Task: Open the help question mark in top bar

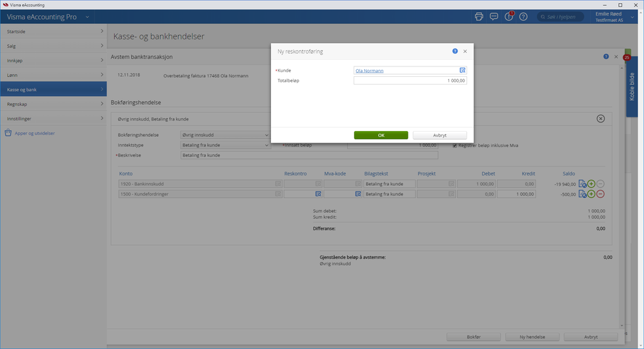Action: 523,17
